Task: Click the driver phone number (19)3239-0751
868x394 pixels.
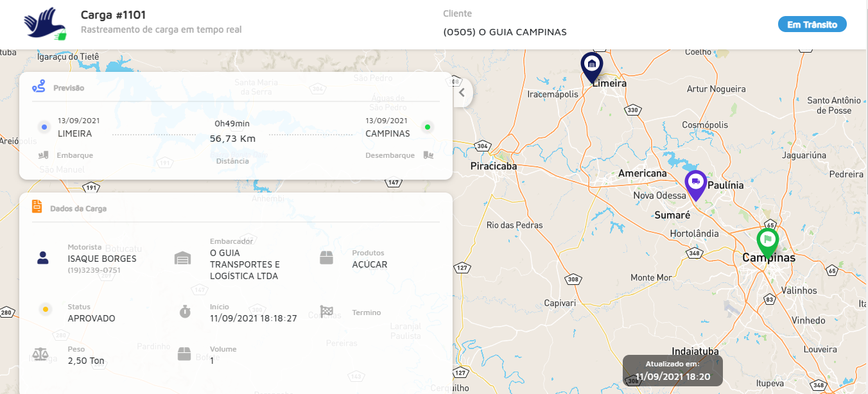Action: (94, 270)
